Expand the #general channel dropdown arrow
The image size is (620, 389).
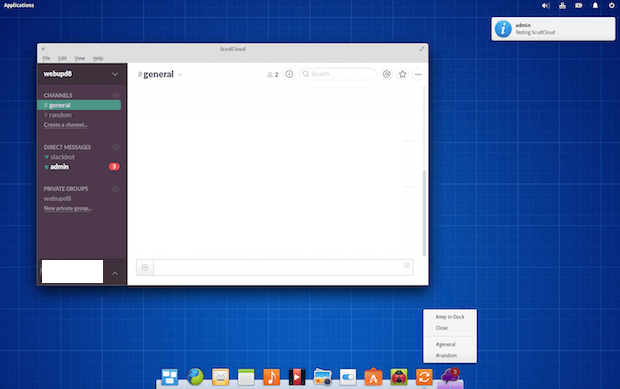point(180,75)
